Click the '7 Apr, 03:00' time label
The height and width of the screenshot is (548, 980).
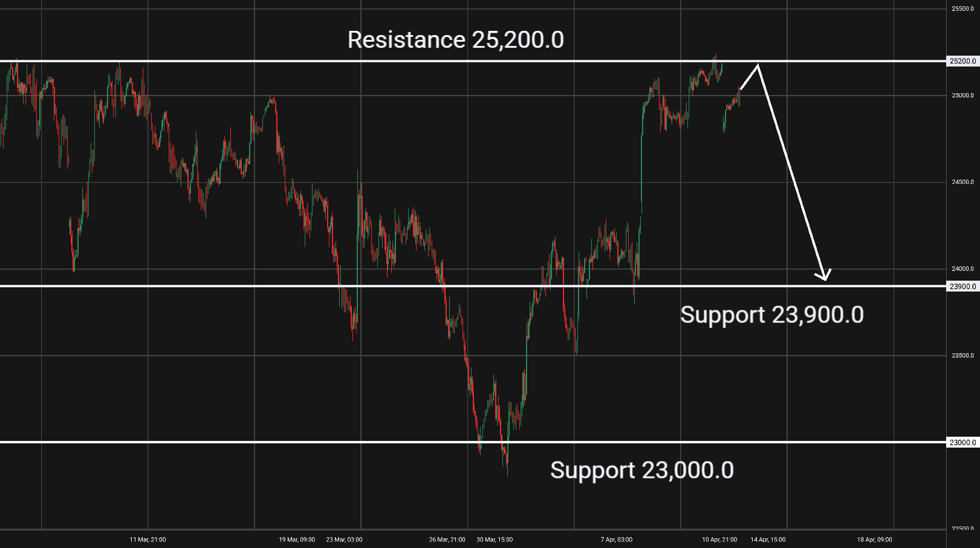point(617,540)
